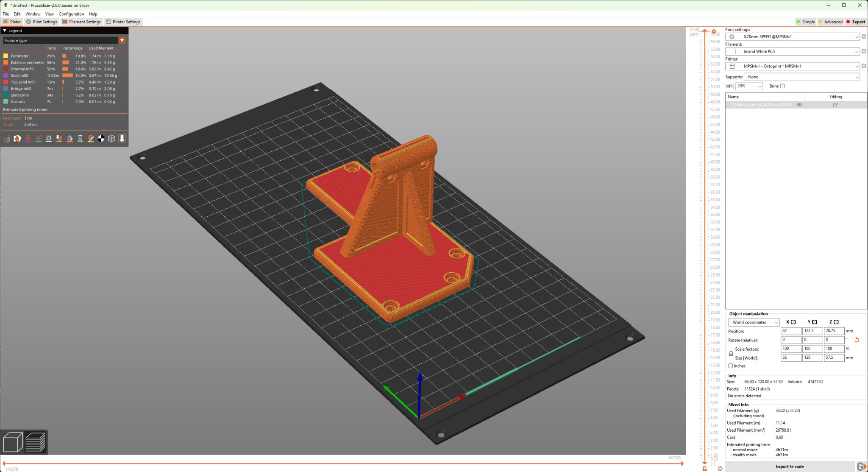This screenshot has height=472, width=868.
Task: Toggle visibility of X_Gantry_Linear object with eye icon
Action: click(799, 104)
